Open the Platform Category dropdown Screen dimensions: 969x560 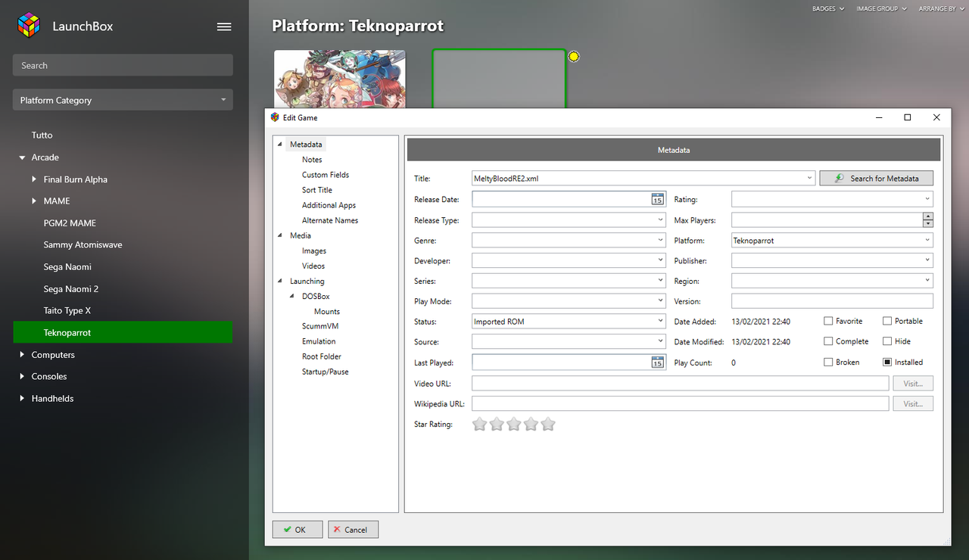click(x=123, y=100)
